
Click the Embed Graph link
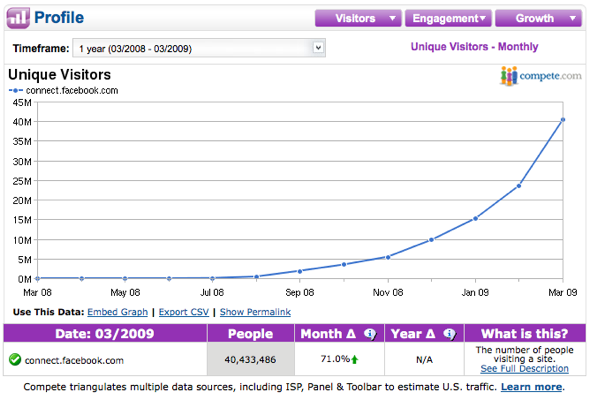click(117, 312)
